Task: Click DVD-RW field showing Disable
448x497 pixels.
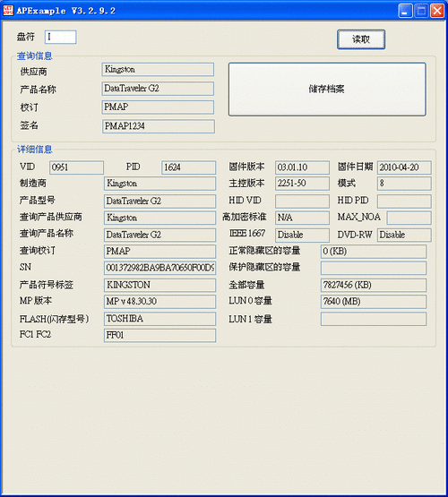Action: [x=404, y=235]
